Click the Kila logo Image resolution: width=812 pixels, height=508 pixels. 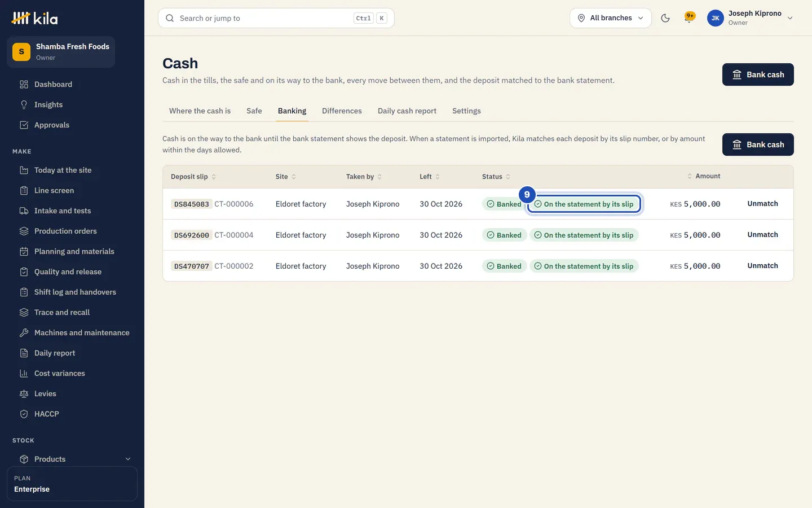tap(35, 18)
